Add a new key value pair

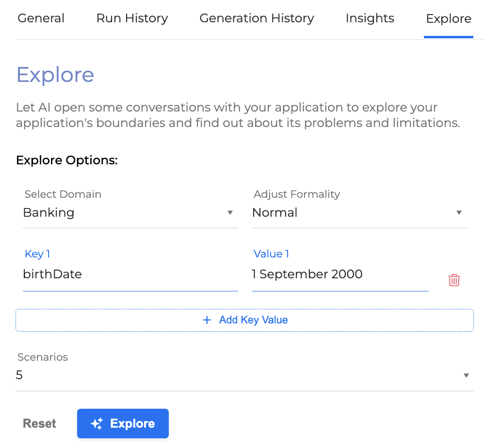pos(244,320)
